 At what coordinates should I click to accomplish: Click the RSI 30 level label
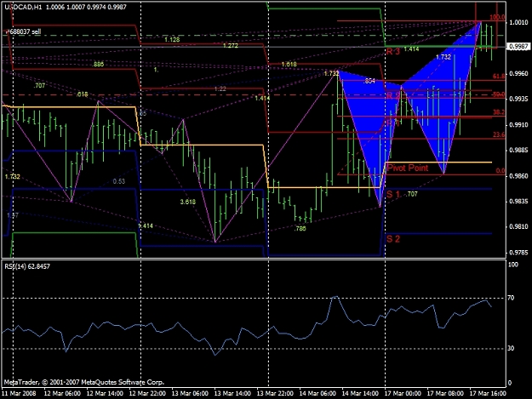[511, 349]
